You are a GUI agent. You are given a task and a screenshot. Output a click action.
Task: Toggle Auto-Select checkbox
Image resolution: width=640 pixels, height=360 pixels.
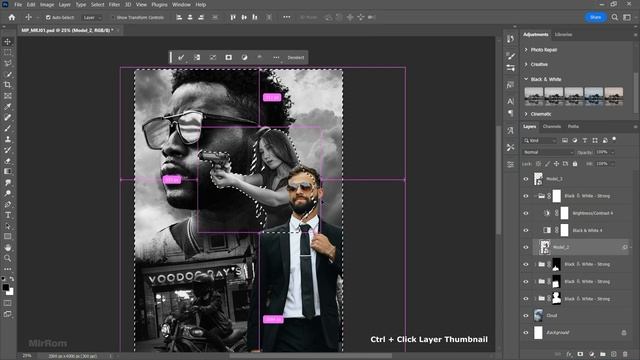(48, 18)
